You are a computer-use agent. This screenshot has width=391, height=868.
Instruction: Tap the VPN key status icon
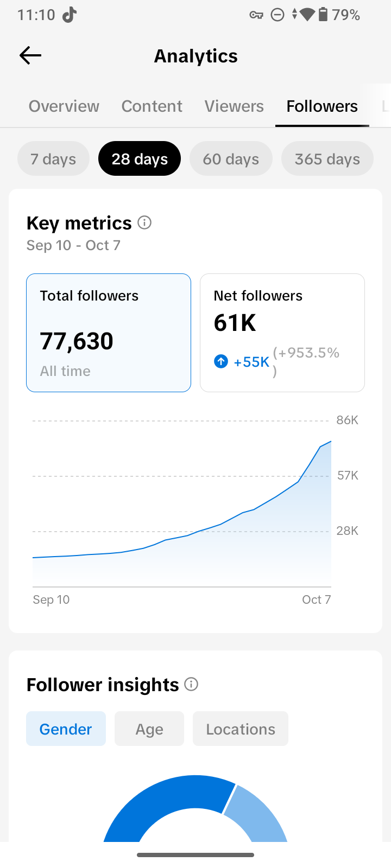[256, 15]
